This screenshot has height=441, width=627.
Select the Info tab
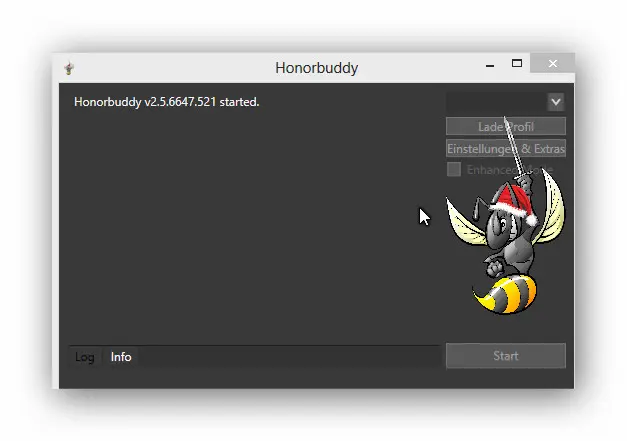[121, 357]
